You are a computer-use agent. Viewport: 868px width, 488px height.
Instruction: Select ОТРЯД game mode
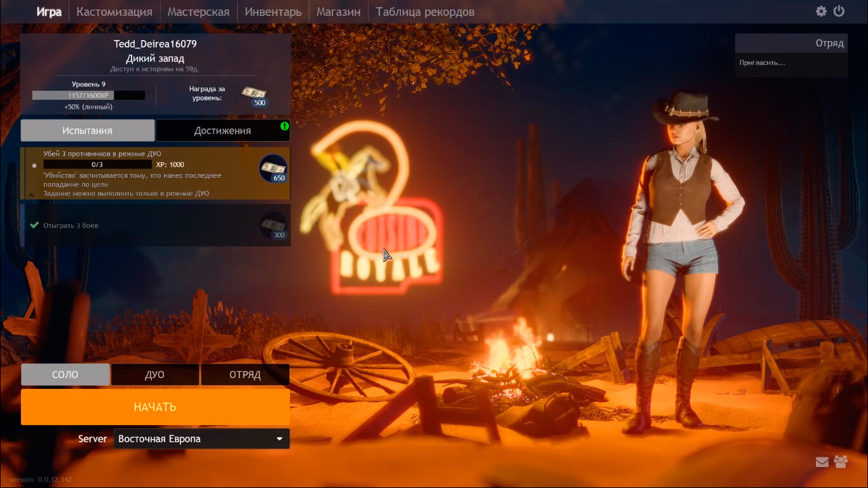pyautogui.click(x=245, y=374)
